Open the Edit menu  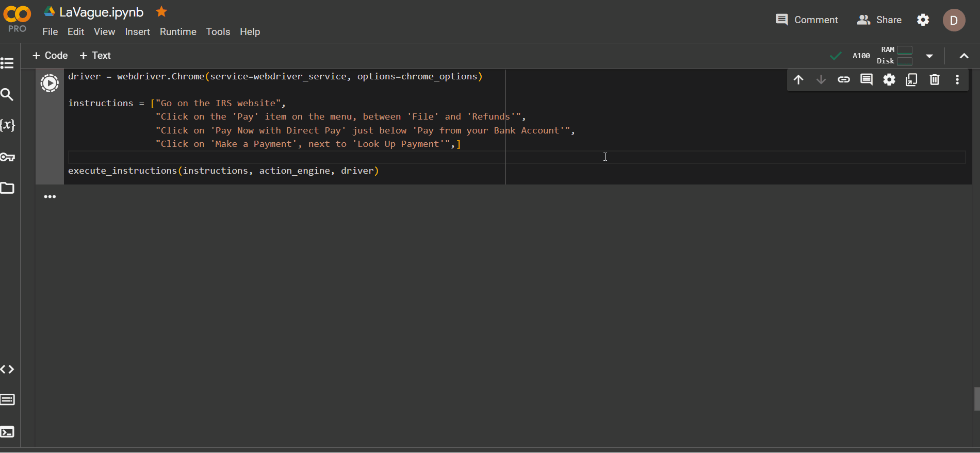click(76, 31)
